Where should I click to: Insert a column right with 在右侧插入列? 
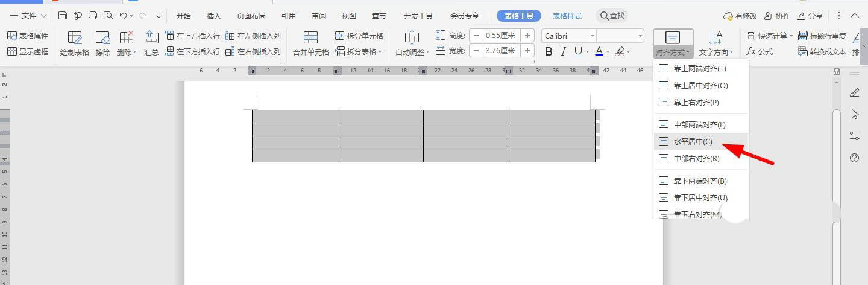point(253,52)
